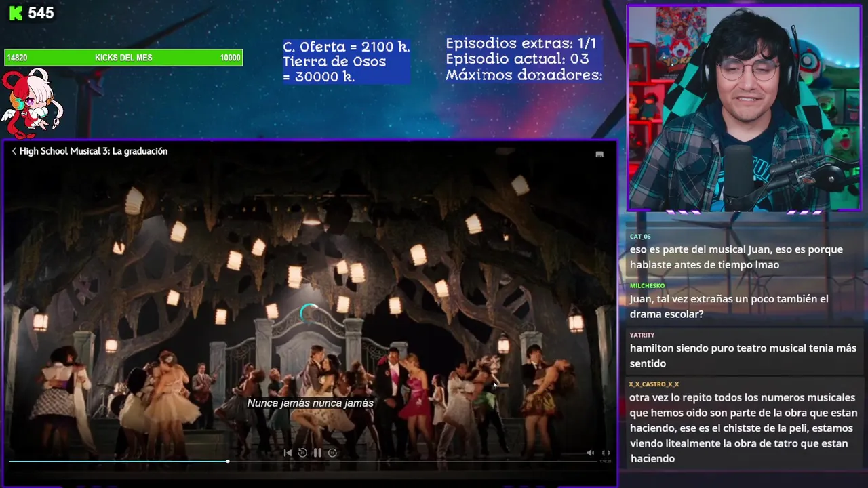Click the streamer webcam feed
The image size is (868, 488).
(744, 108)
